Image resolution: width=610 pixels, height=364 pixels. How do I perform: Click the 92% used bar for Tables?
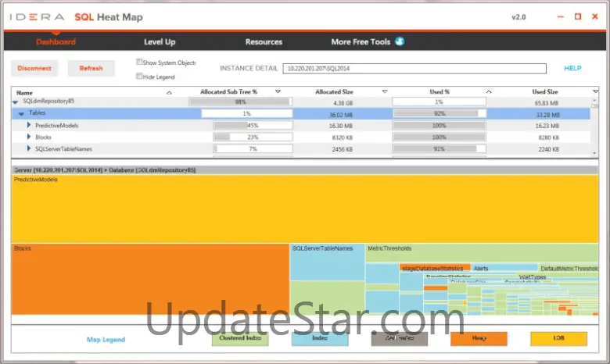pyautogui.click(x=440, y=113)
